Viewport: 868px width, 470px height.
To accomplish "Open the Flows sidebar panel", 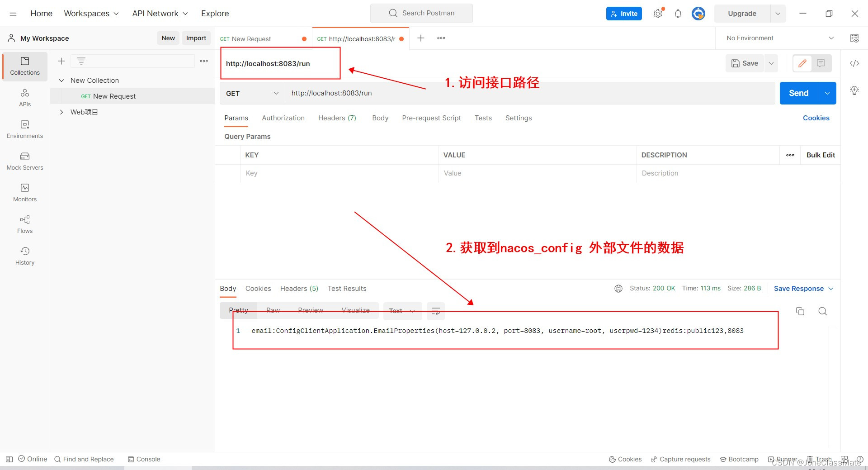I will (25, 224).
